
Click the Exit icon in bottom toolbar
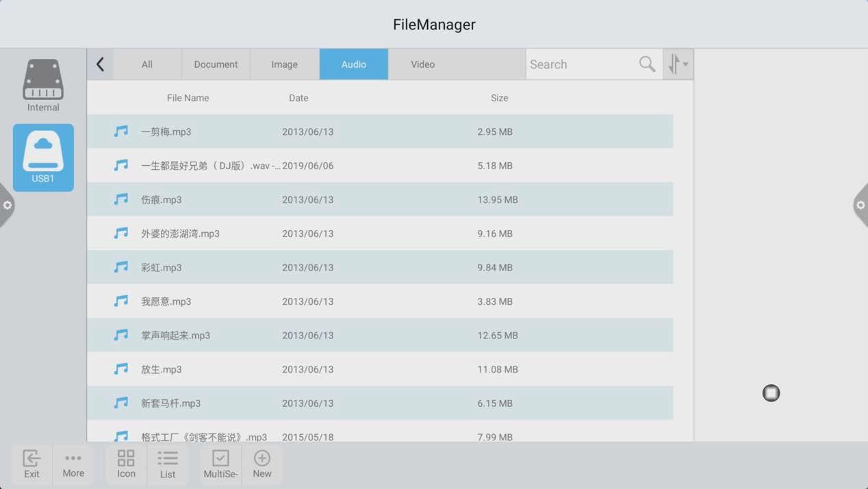[31, 464]
